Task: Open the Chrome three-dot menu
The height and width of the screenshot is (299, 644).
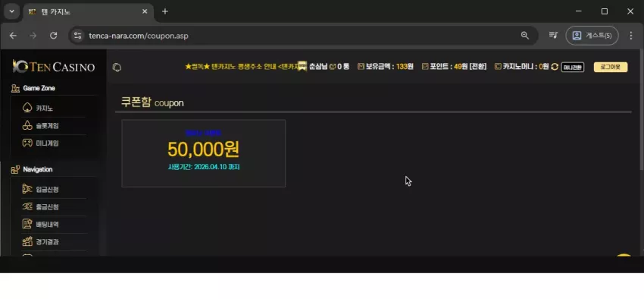Action: pyautogui.click(x=631, y=36)
